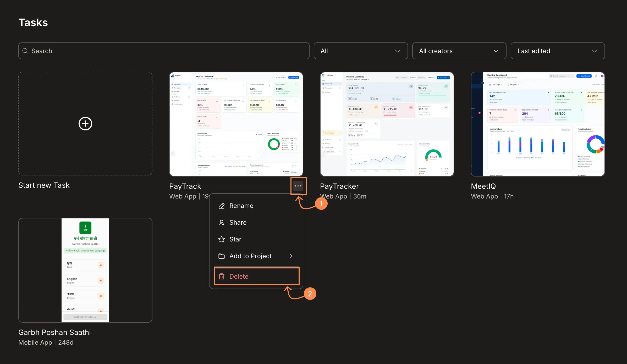Image resolution: width=627 pixels, height=364 pixels.
Task: Click the star icon in context menu
Action: point(222,239)
